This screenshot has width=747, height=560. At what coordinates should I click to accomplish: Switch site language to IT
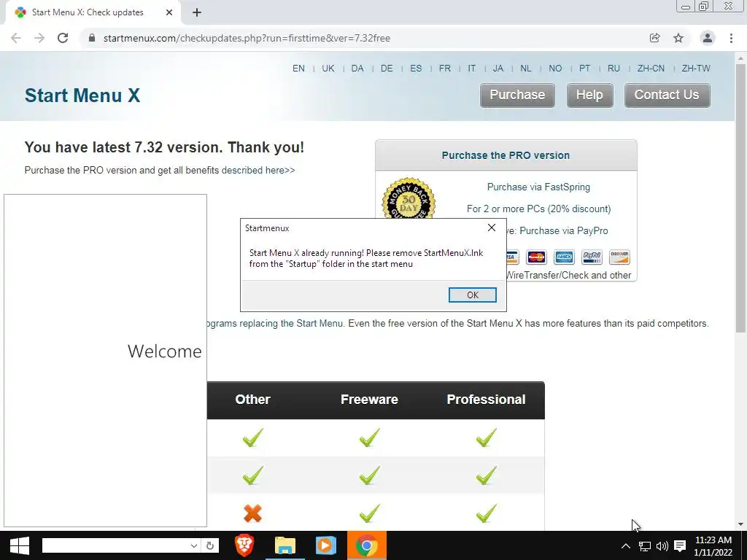(472, 69)
